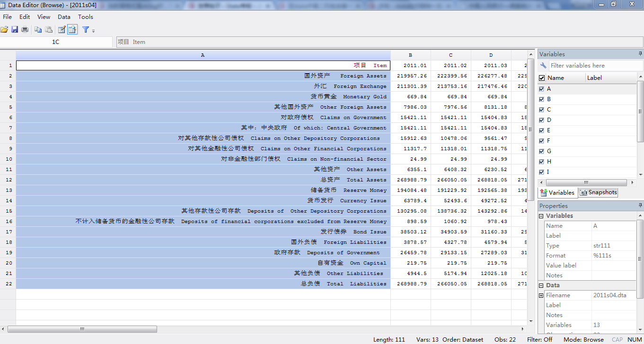The image size is (644, 344).
Task: Expand the Filename property row
Action: [541, 295]
